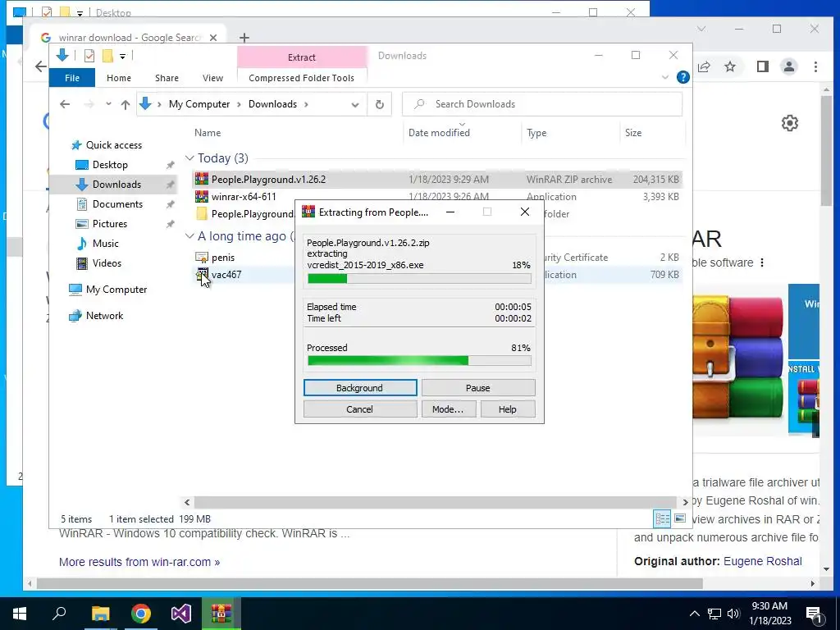Select the Extract contextual tab

pyautogui.click(x=302, y=57)
